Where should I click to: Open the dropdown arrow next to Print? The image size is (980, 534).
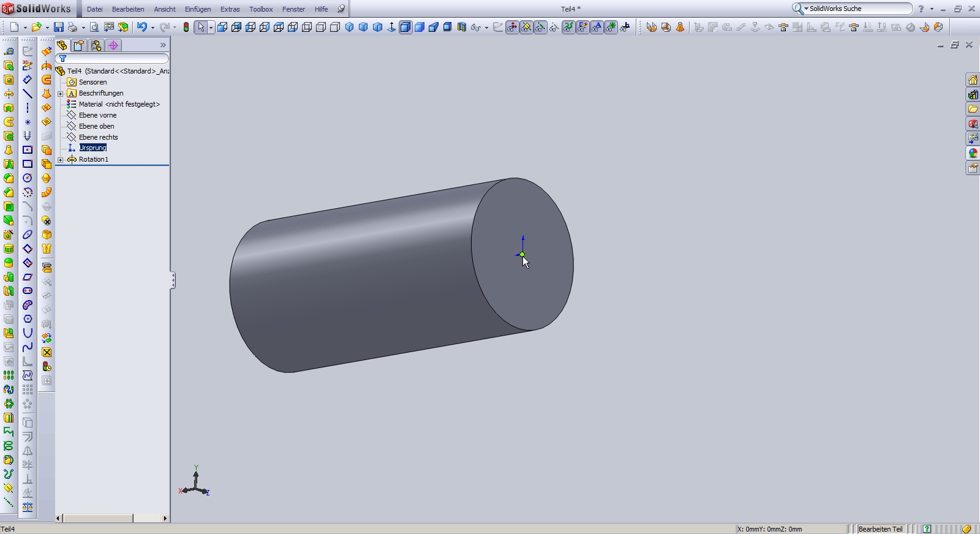[83, 28]
